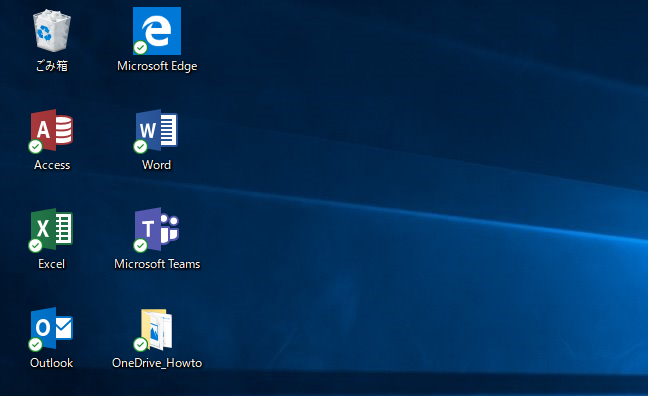
Task: Select the Microsoft Teams desktop icon
Action: click(x=156, y=229)
